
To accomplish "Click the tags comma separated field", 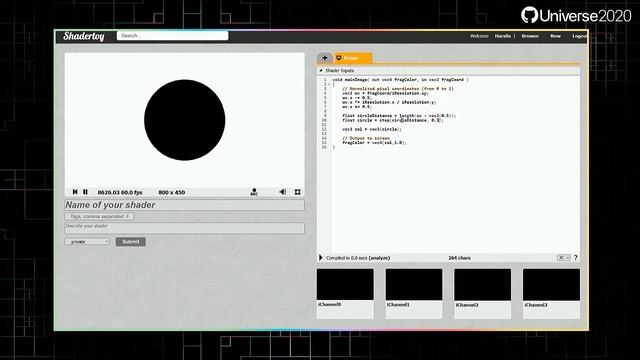I will pyautogui.click(x=99, y=216).
